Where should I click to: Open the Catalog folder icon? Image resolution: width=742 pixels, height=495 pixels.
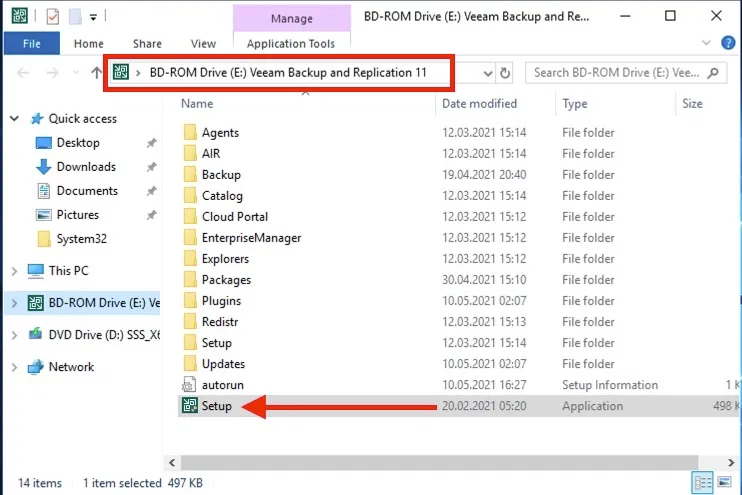190,195
